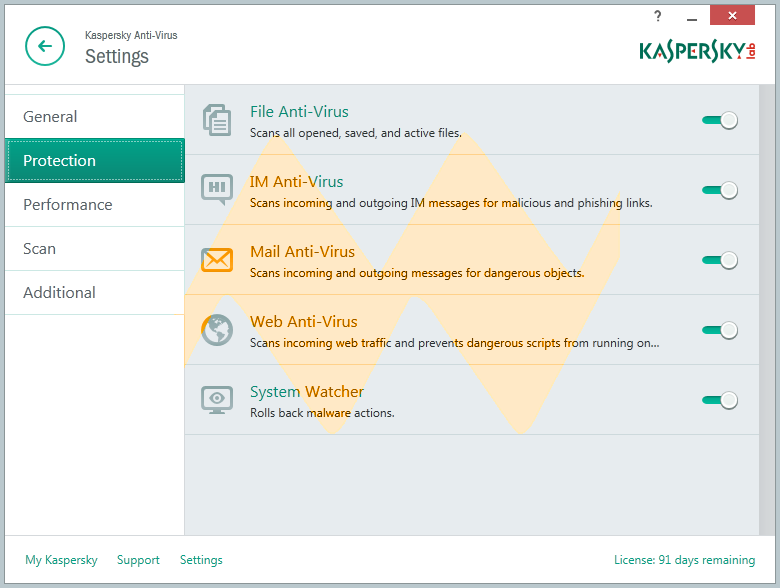The height and width of the screenshot is (588, 780).
Task: Click the 'Scans incoming web traffic' description
Action: tap(455, 343)
